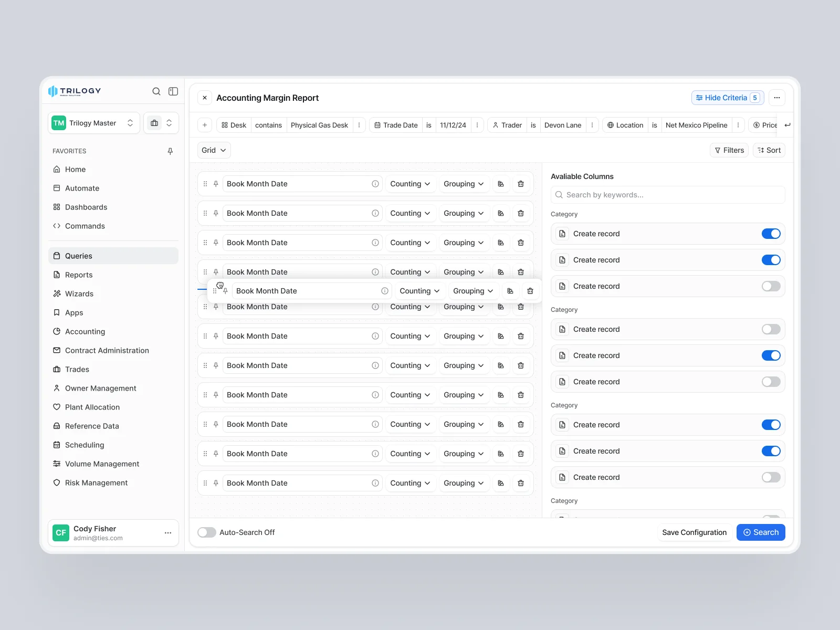Go to Home in sidebar

click(x=113, y=169)
